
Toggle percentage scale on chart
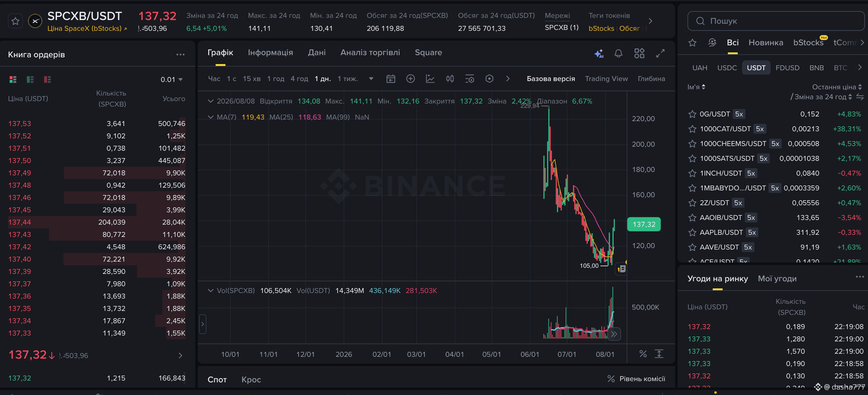click(643, 354)
